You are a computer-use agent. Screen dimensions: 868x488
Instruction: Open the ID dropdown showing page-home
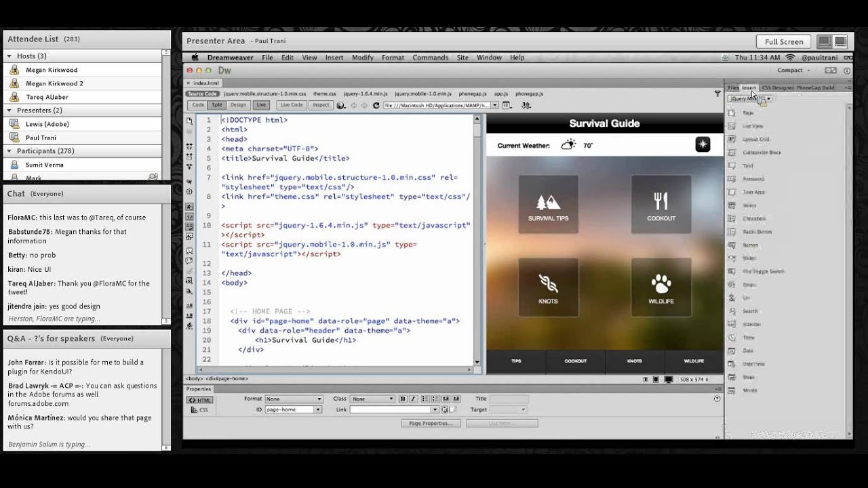point(294,409)
